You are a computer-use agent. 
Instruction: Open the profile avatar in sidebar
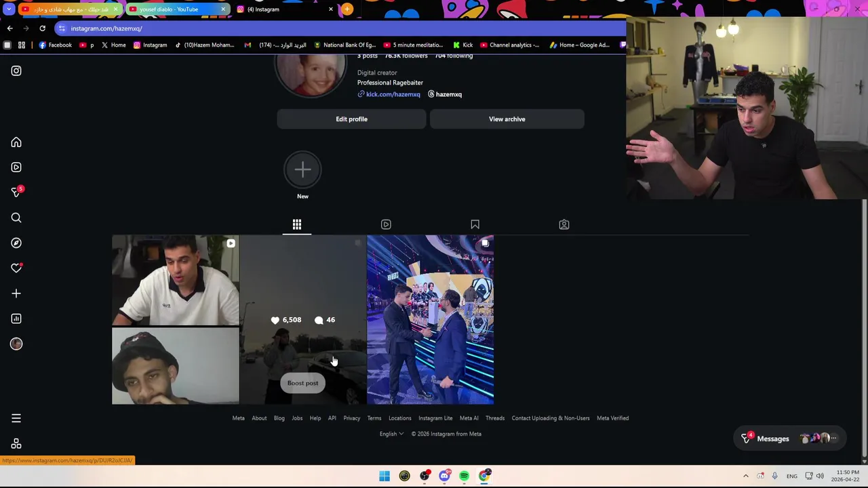[16, 344]
